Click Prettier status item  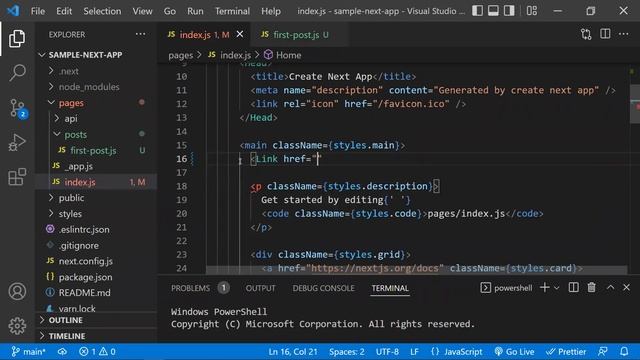coord(566,351)
